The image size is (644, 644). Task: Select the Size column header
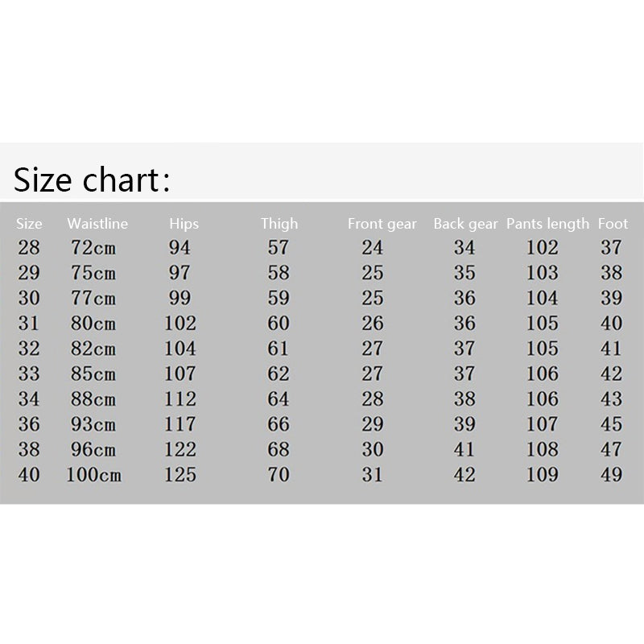point(29,224)
